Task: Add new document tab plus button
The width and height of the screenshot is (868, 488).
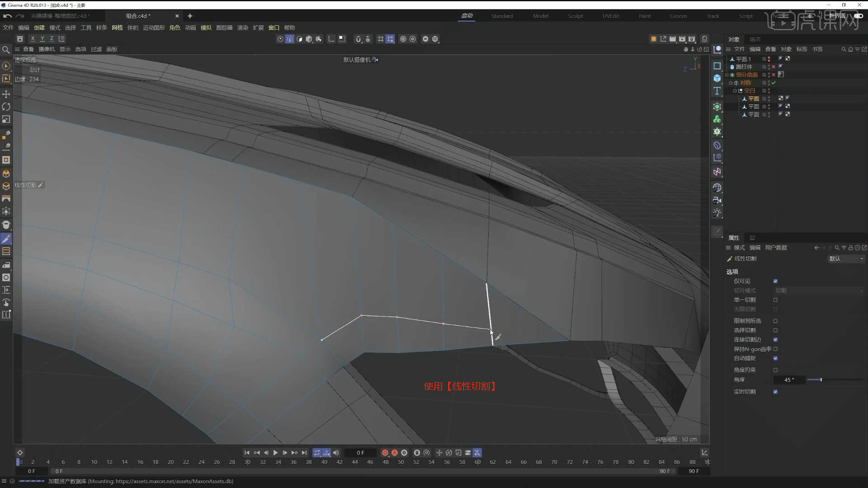Action: [190, 16]
